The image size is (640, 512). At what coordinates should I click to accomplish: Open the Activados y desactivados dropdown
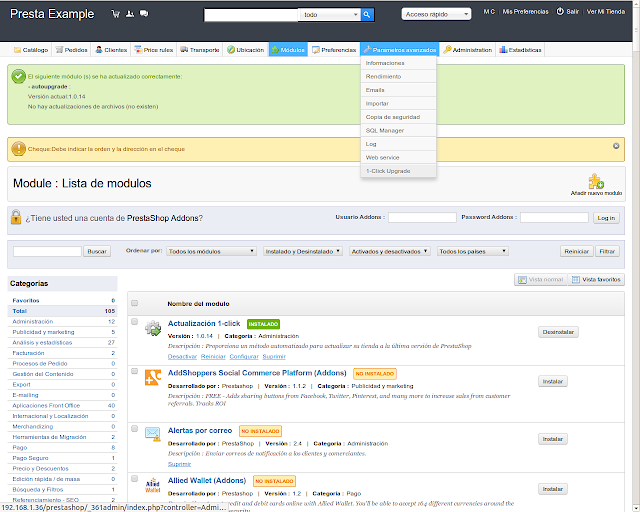point(389,251)
